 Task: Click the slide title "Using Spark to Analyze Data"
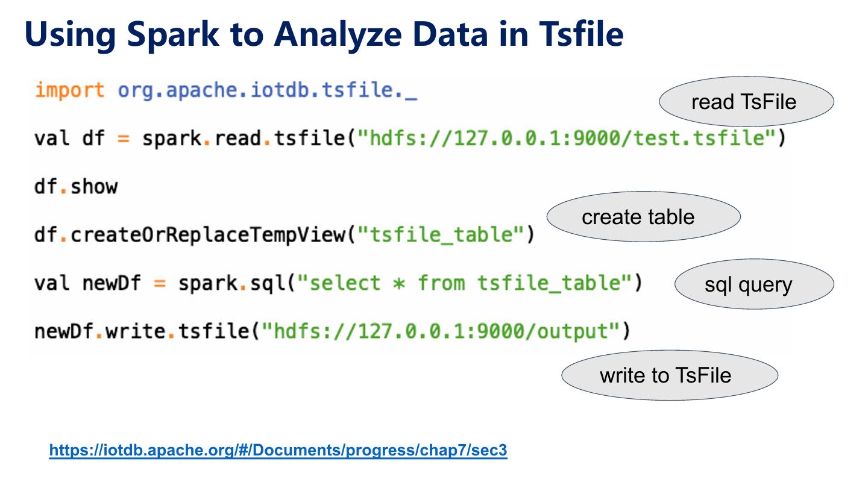[253, 34]
